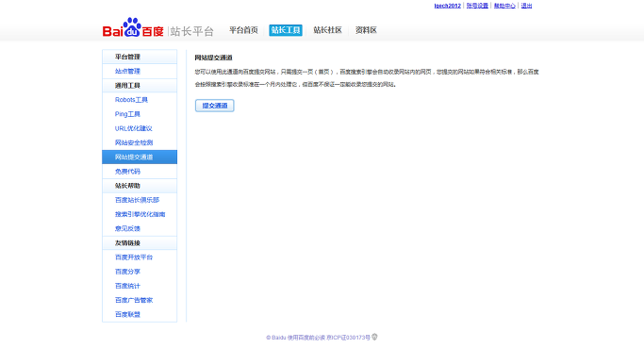This screenshot has width=644, height=348.
Task: Click 意见反馈 in the sidebar
Action: [x=127, y=228]
